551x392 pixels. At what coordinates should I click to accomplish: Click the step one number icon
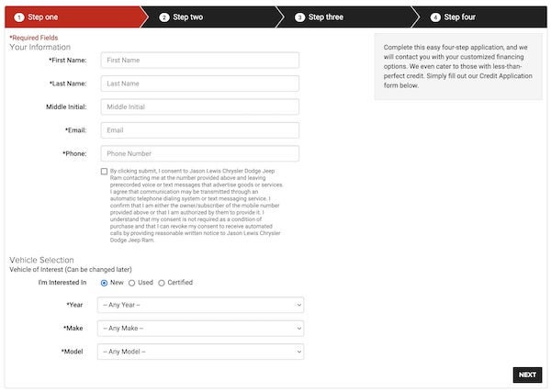click(19, 17)
